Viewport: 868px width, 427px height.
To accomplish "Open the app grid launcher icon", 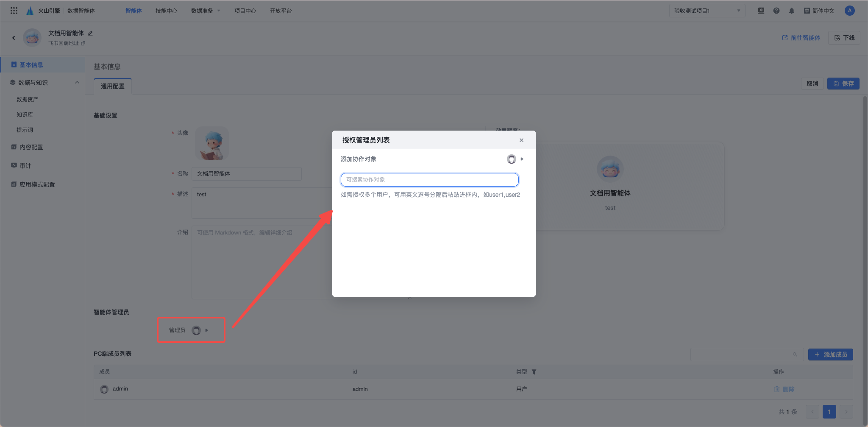I will tap(14, 11).
